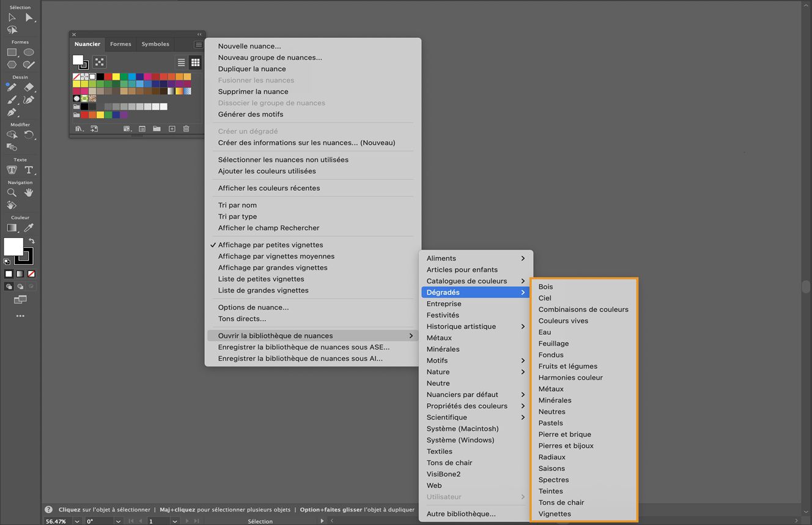The height and width of the screenshot is (525, 812).
Task: Switch swatches to list view
Action: click(181, 62)
